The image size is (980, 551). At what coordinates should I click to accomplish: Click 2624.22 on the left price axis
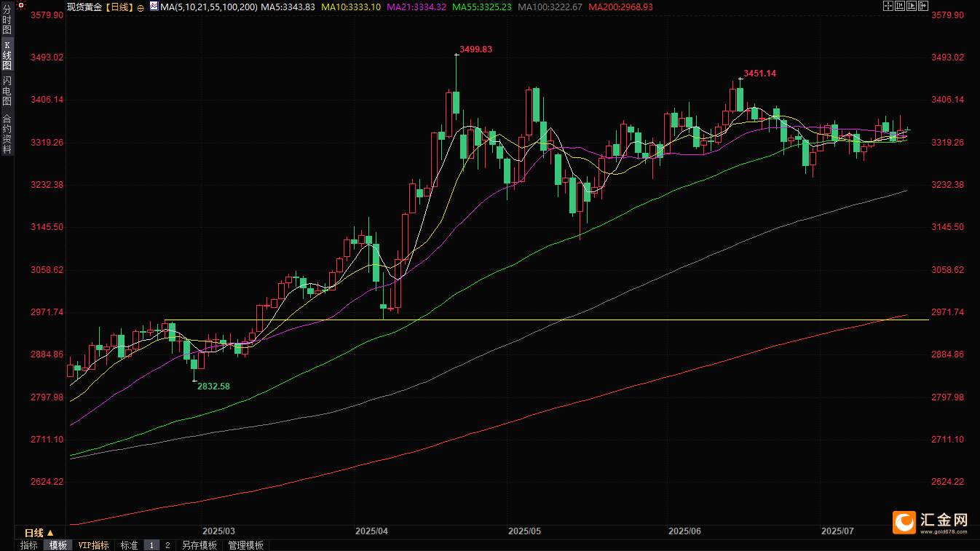coord(47,482)
